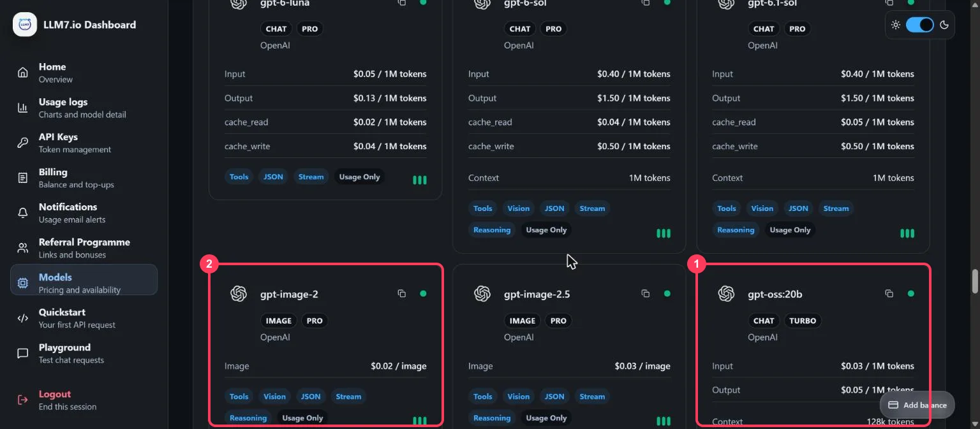Open the Billing section
The width and height of the screenshot is (980, 429).
(x=84, y=178)
